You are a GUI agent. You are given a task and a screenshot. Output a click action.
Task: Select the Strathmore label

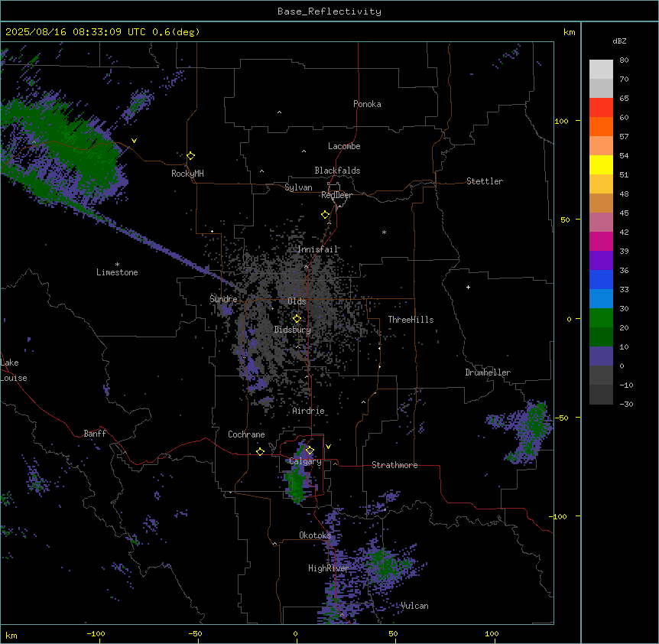(x=394, y=465)
